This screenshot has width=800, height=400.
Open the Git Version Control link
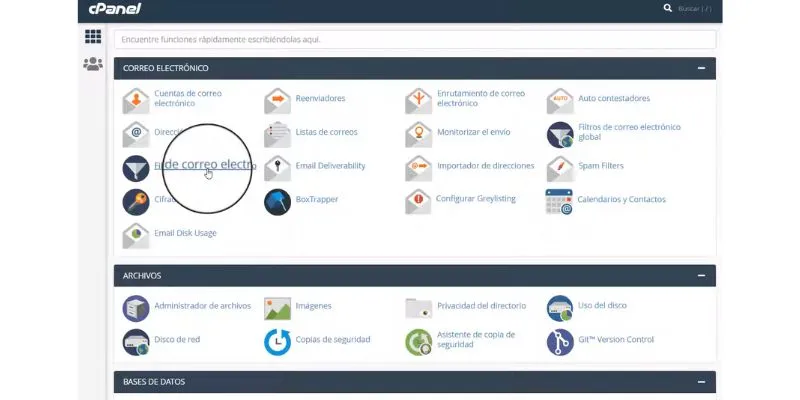tap(616, 339)
